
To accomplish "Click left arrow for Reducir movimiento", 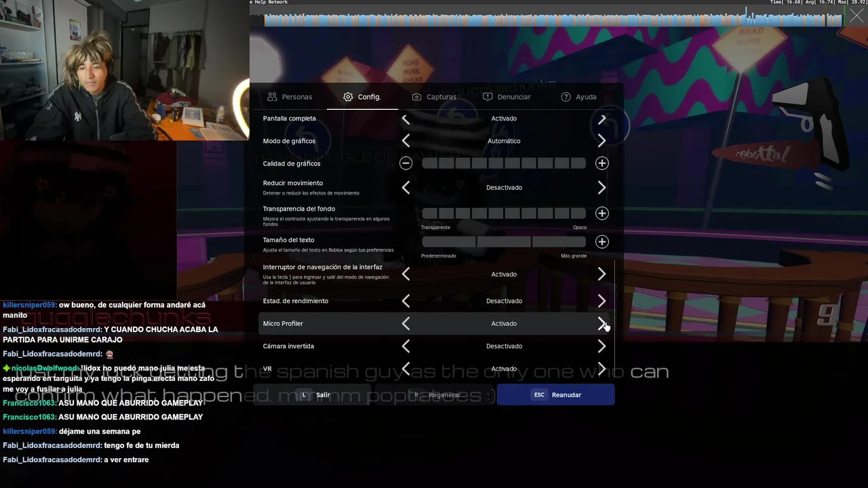I will click(406, 188).
